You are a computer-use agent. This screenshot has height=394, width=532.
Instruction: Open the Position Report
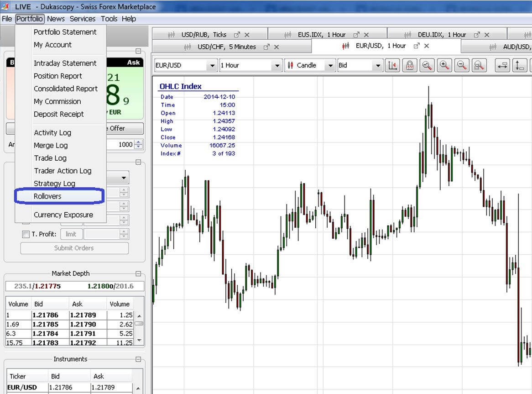coord(57,76)
